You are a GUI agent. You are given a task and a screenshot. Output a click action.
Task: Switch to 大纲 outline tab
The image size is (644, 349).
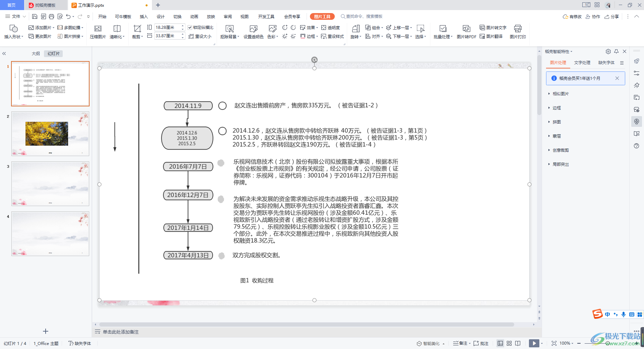click(36, 53)
